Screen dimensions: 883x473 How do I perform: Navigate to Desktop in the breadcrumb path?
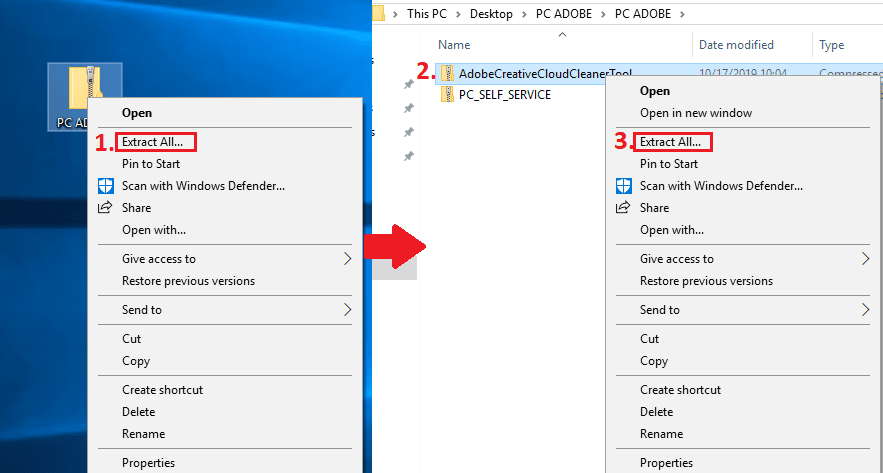(491, 14)
